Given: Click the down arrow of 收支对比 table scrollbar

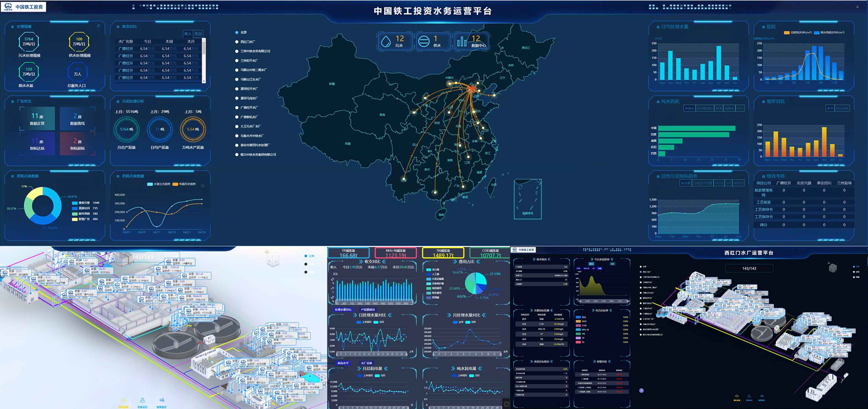Looking at the screenshot, I should [203, 81].
